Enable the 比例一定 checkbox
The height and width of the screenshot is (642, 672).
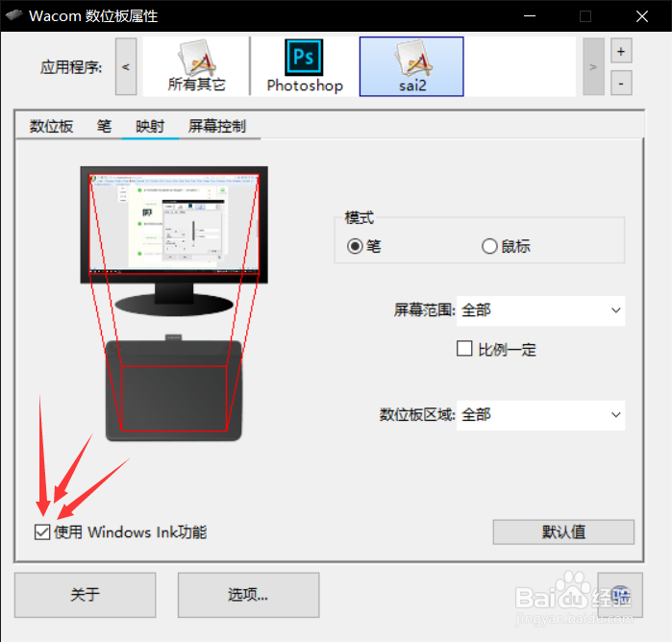pyautogui.click(x=464, y=349)
